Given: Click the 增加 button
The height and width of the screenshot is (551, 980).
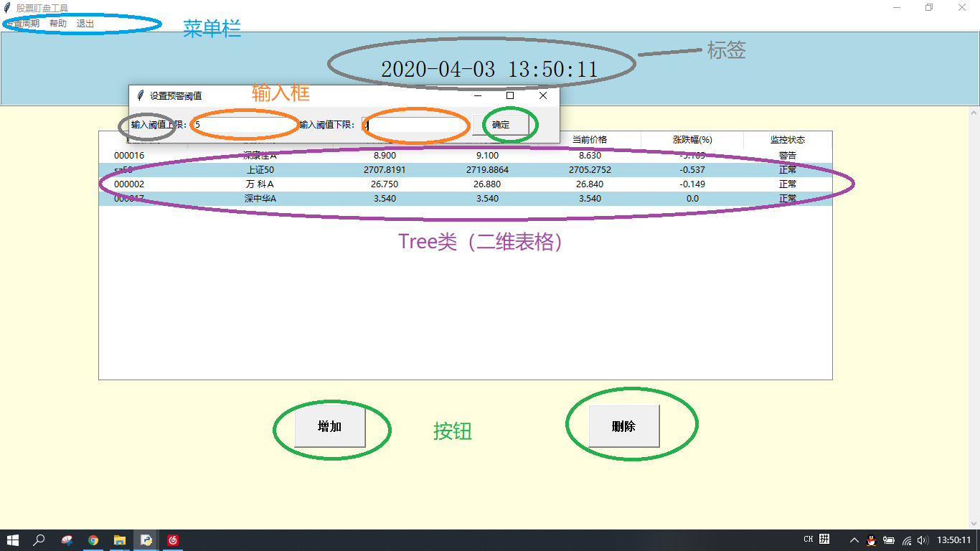Looking at the screenshot, I should [330, 426].
